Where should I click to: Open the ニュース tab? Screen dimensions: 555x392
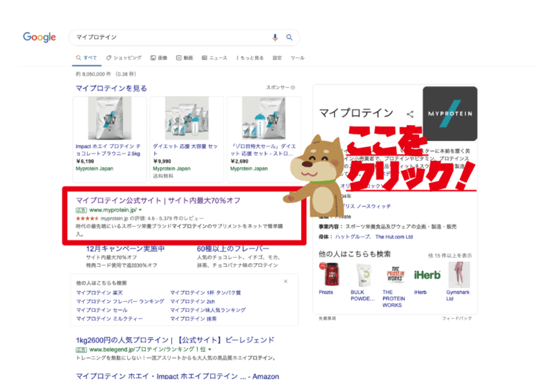pyautogui.click(x=214, y=58)
